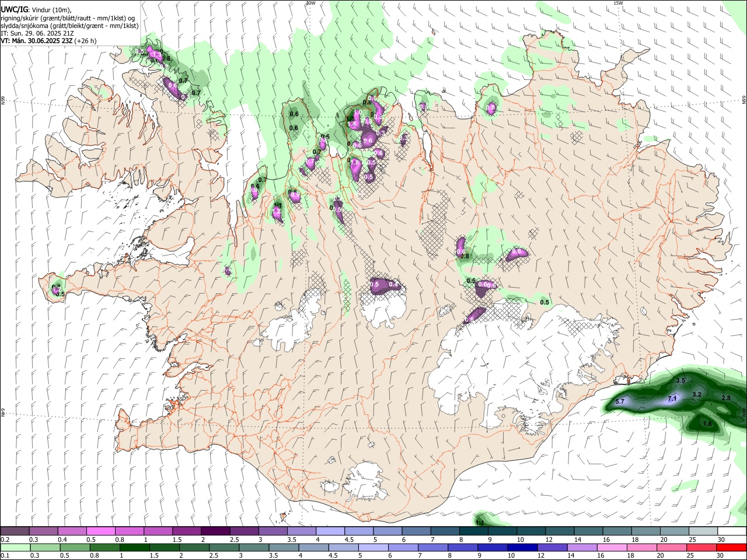Click the light lavender swatch labeled 4 in the snow legend
The width and height of the screenshot is (747, 560).
(329, 531)
